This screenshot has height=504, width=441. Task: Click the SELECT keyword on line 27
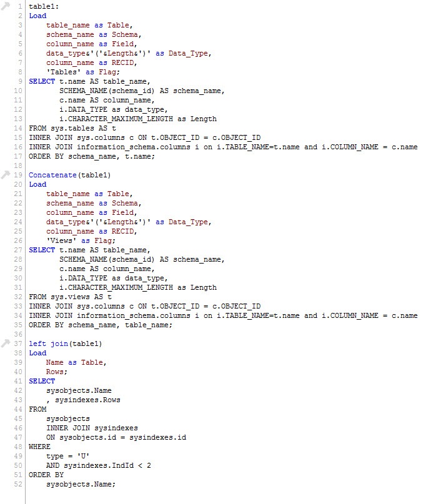[x=42, y=250]
